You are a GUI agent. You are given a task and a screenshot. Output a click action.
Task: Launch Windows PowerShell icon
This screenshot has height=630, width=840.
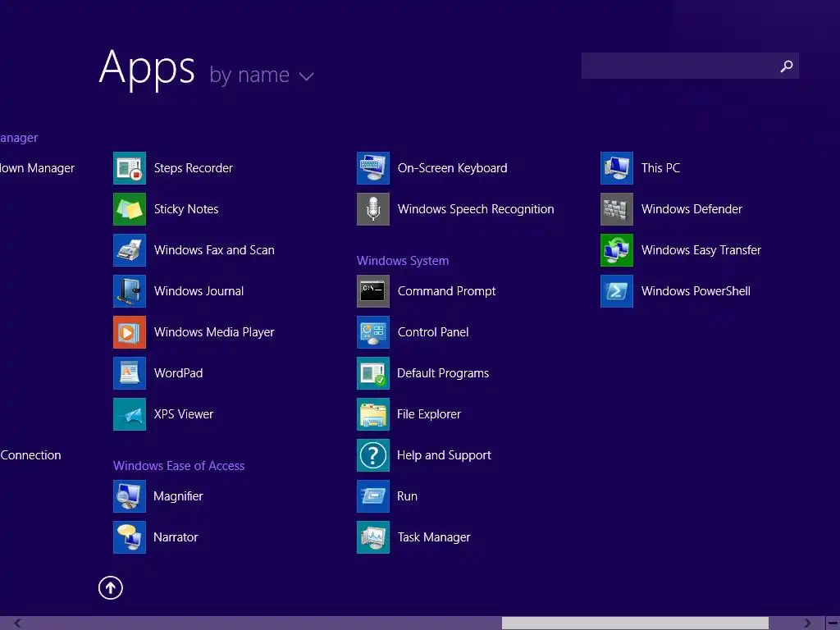click(x=617, y=291)
